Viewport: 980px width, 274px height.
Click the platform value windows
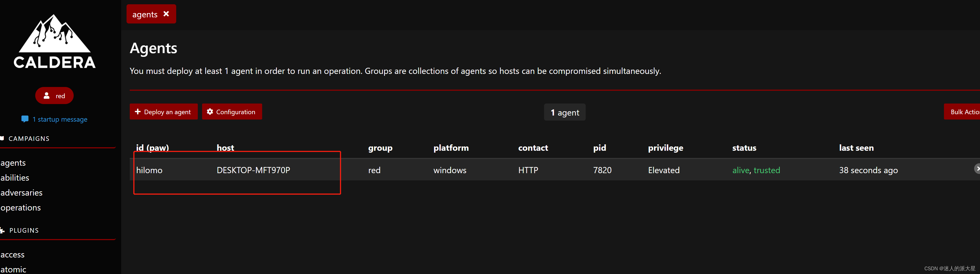(x=450, y=170)
